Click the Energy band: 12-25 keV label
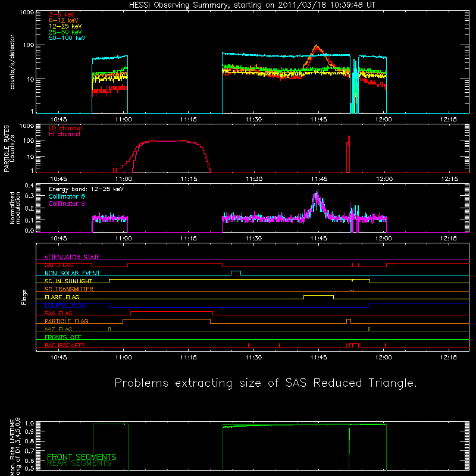The image size is (476, 476). coord(86,189)
